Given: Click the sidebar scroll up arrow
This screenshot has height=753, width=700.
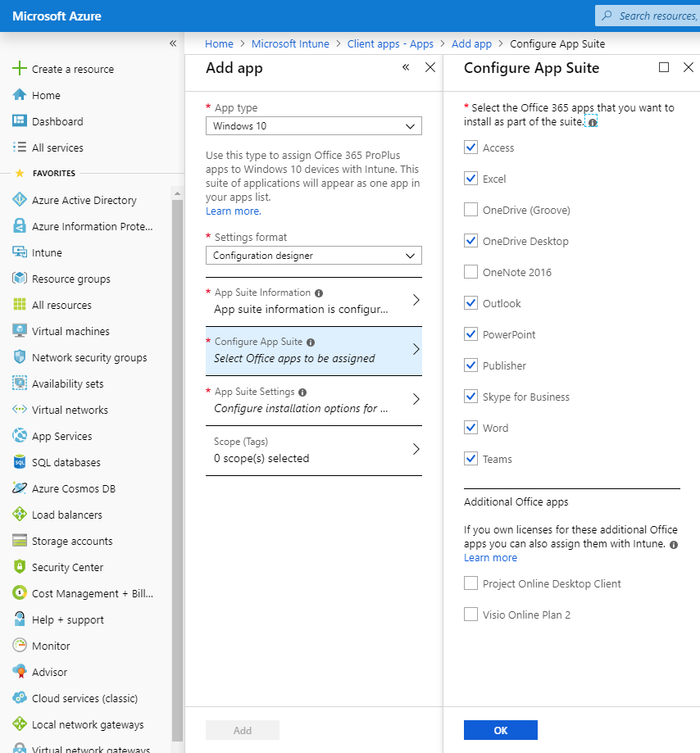Looking at the screenshot, I should [177, 193].
